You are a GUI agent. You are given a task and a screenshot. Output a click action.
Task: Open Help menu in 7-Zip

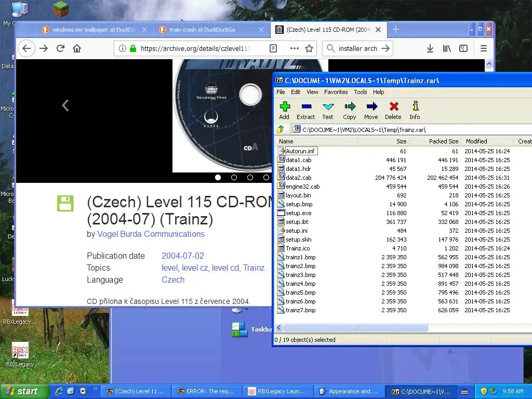click(x=379, y=92)
